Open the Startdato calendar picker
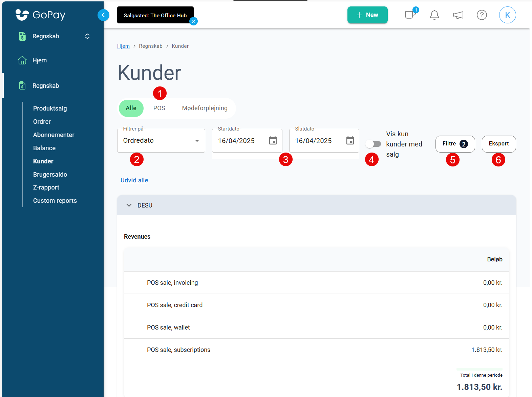 click(273, 140)
